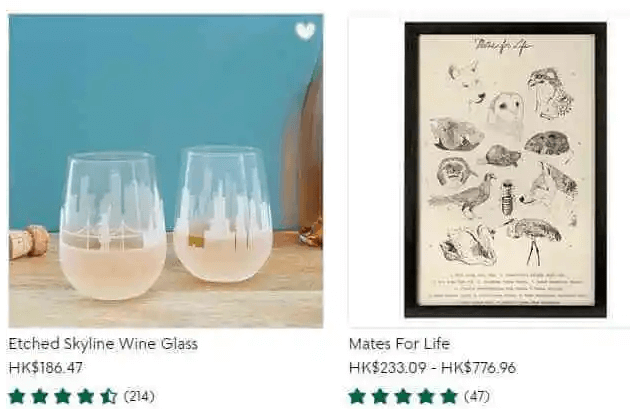Open the Etched Skyline Wine Glass title link
The image size is (630, 409).
pos(103,344)
